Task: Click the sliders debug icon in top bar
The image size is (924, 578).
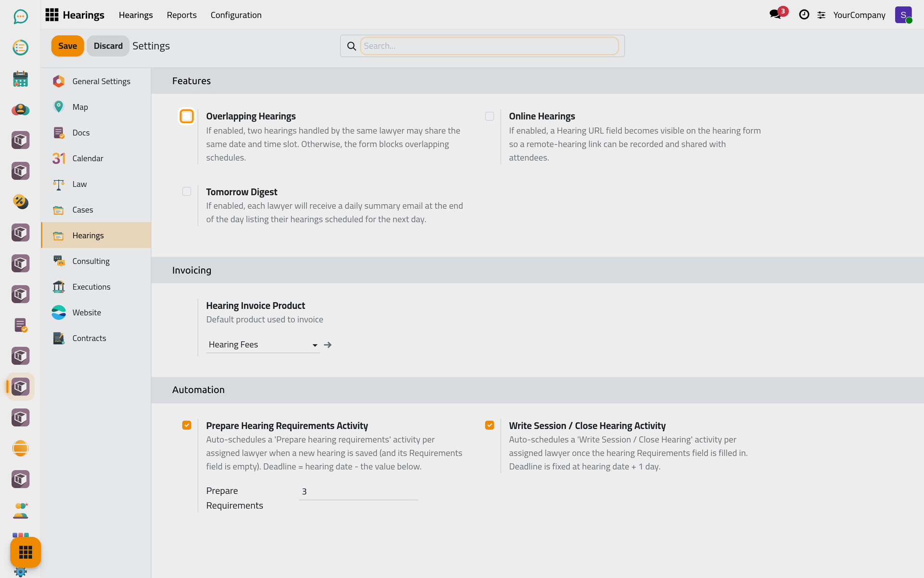Action: coord(821,15)
